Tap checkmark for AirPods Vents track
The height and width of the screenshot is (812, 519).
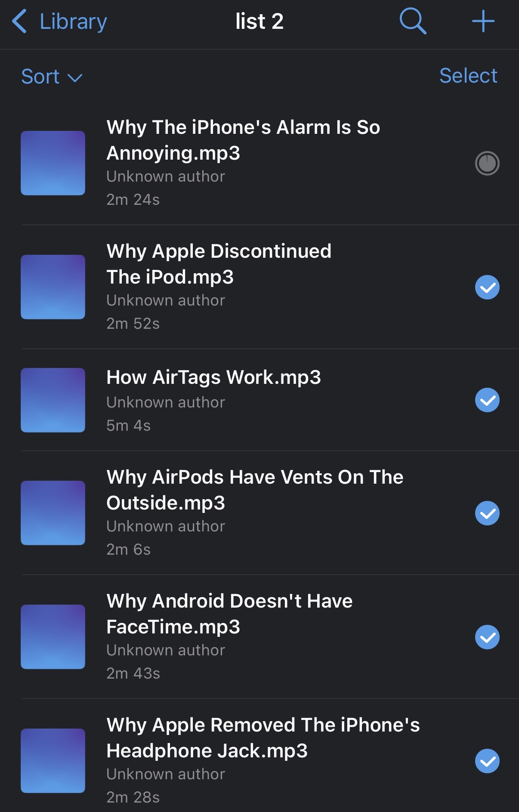[x=487, y=513]
